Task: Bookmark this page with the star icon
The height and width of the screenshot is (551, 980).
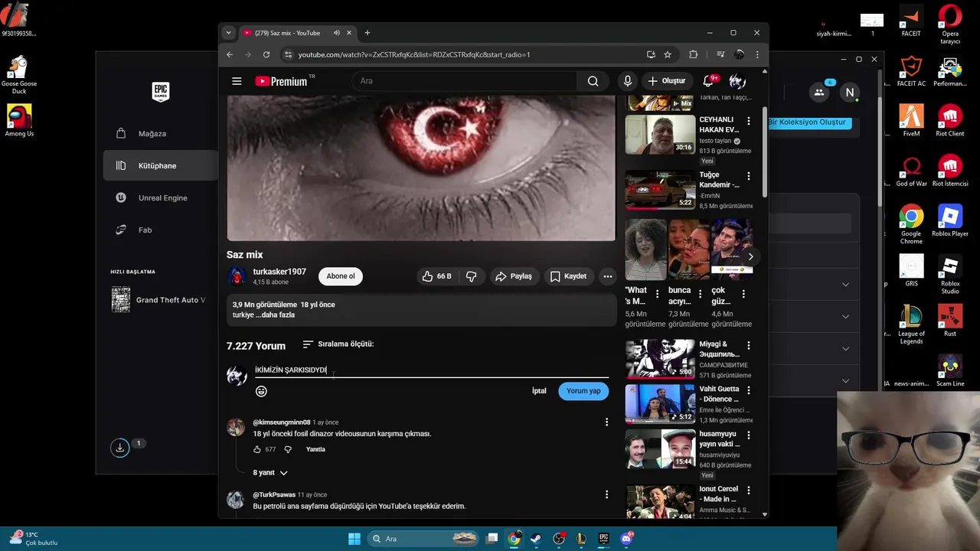Action: click(x=668, y=54)
